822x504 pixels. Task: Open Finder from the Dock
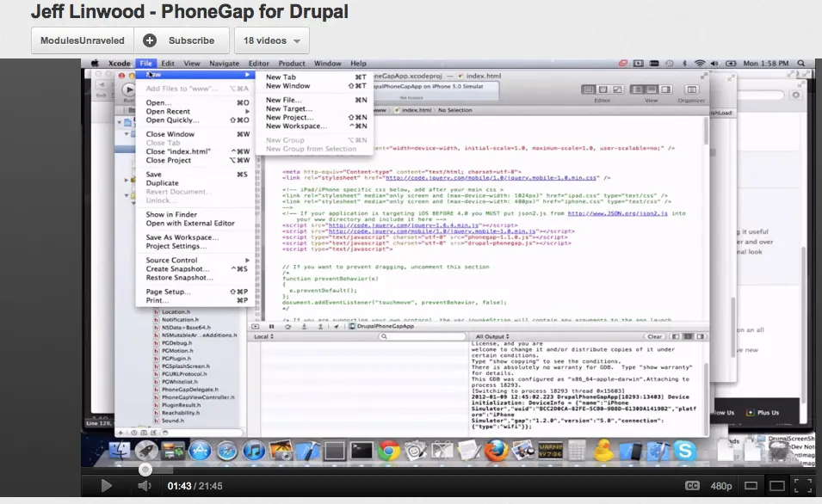[120, 451]
